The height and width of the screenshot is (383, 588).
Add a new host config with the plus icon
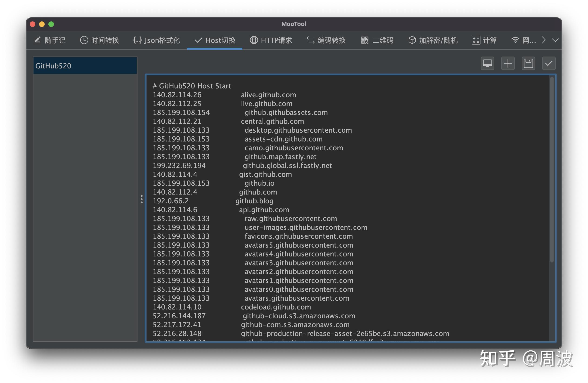tap(508, 63)
